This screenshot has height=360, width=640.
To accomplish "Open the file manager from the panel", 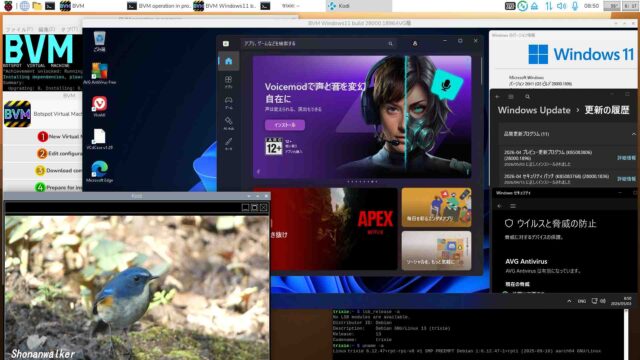I will 37,6.
